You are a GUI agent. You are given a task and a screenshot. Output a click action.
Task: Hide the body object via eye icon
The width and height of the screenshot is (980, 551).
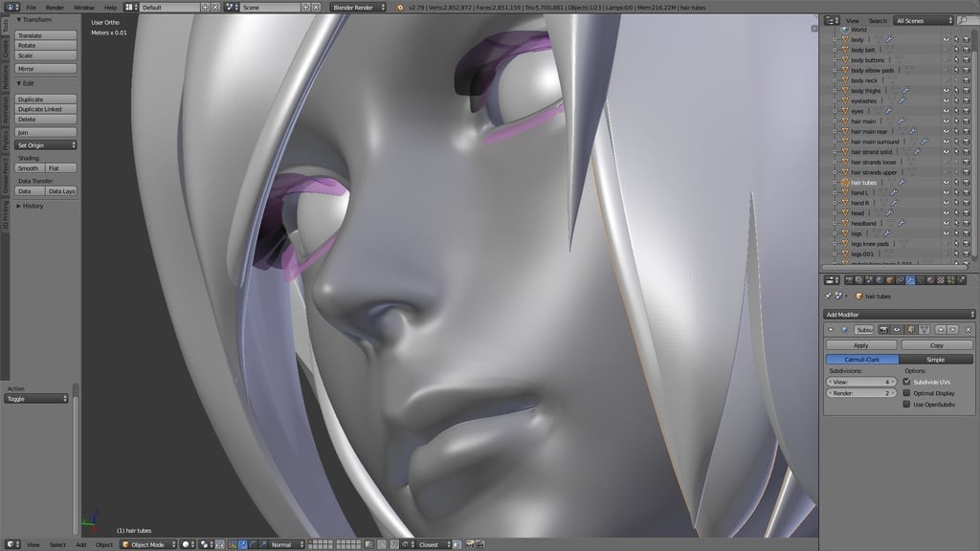[946, 39]
